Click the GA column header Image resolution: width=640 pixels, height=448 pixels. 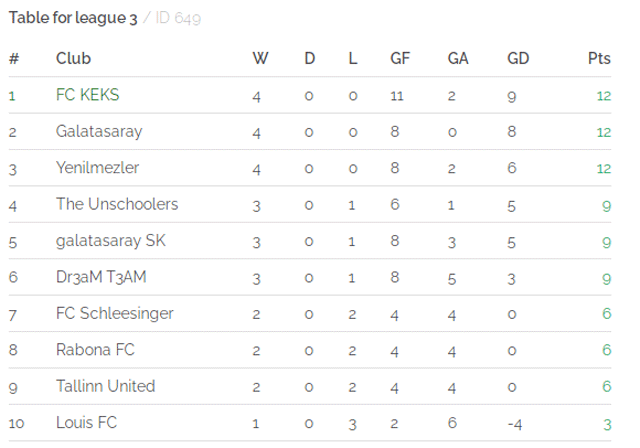(x=458, y=58)
